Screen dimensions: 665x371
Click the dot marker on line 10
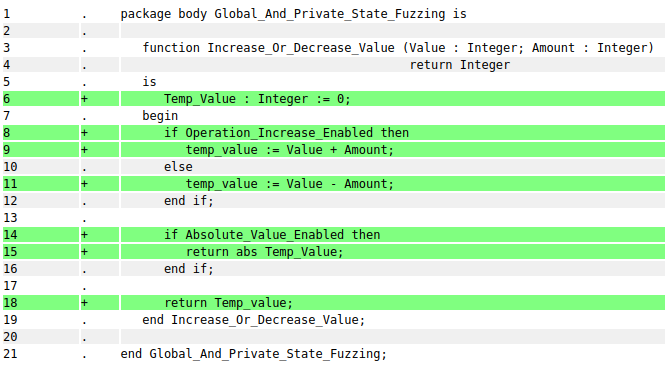84,169
